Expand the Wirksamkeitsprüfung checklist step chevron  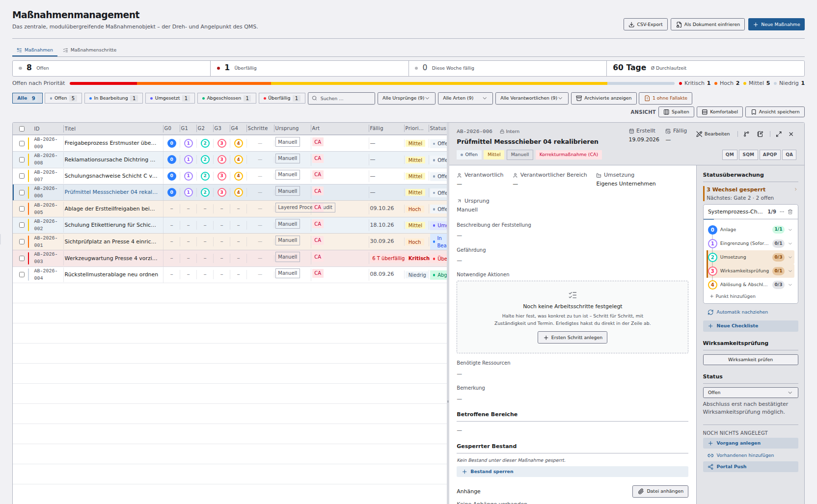click(790, 271)
